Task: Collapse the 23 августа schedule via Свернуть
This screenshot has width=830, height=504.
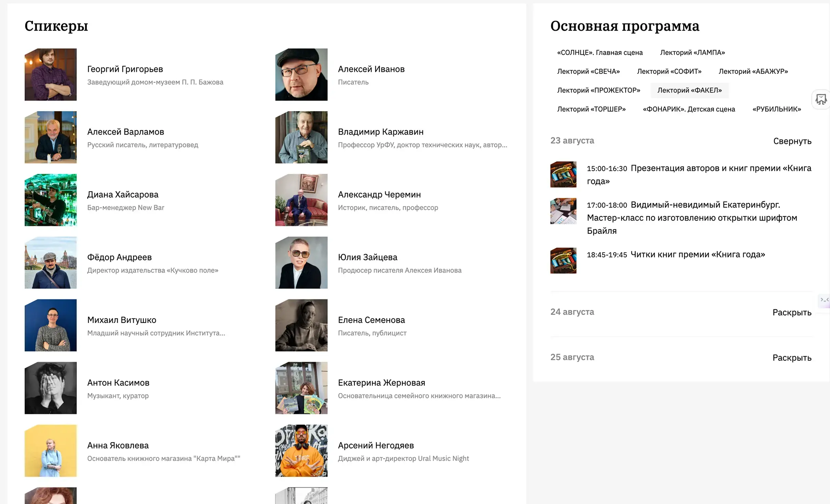Action: [x=792, y=141]
